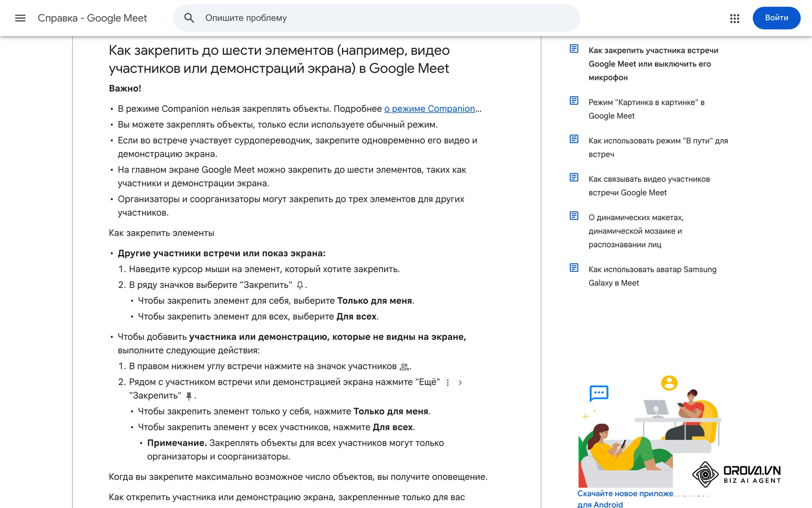Click the article icon beside "Как связывать видео участников"

[574, 177]
